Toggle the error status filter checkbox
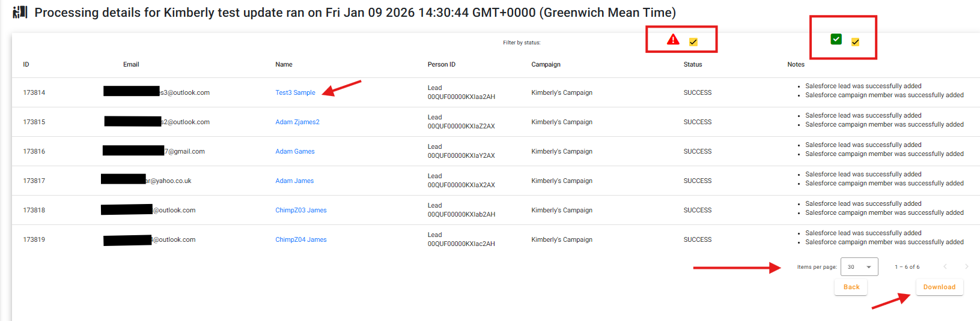The height and width of the screenshot is (321, 980). tap(693, 42)
